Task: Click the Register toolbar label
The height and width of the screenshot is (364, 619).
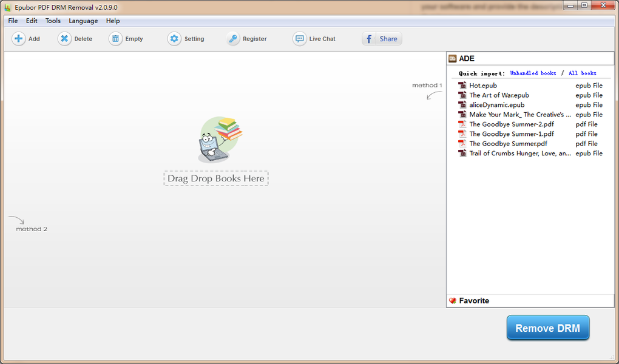Action: point(255,39)
